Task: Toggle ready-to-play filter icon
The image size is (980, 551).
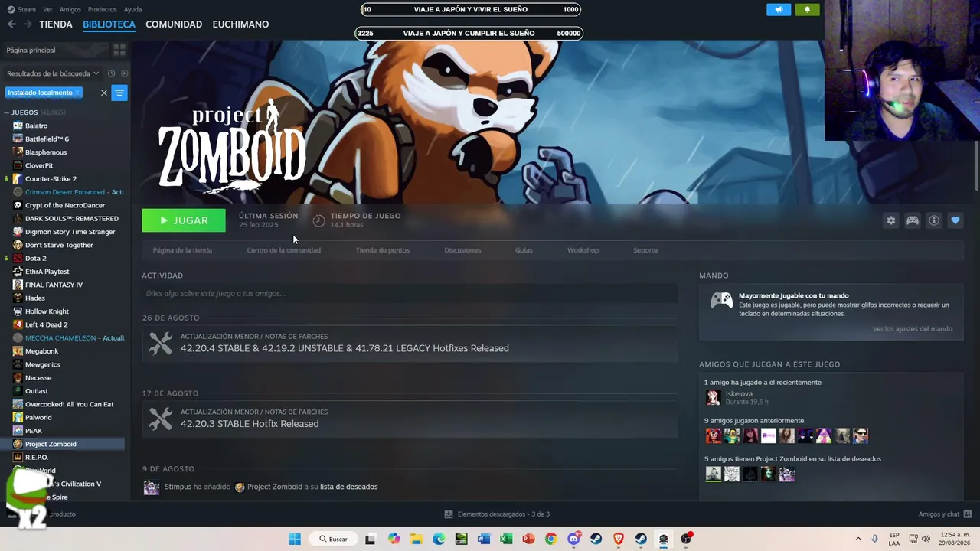Action: point(124,73)
